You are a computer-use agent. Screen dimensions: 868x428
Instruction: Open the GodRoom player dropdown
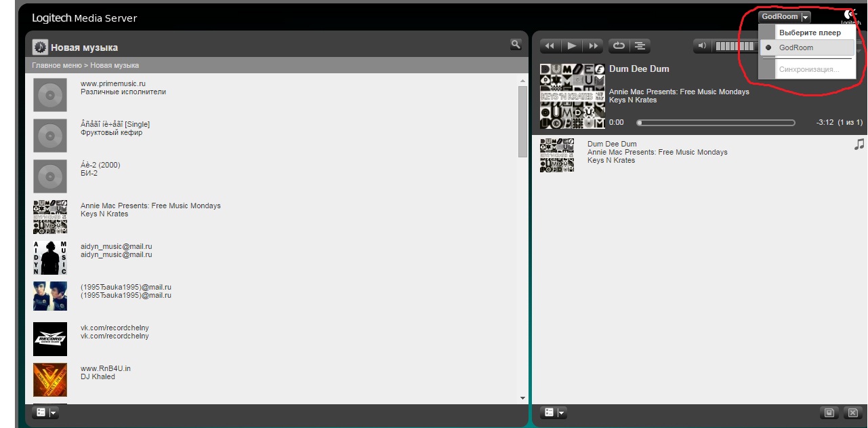pos(784,17)
